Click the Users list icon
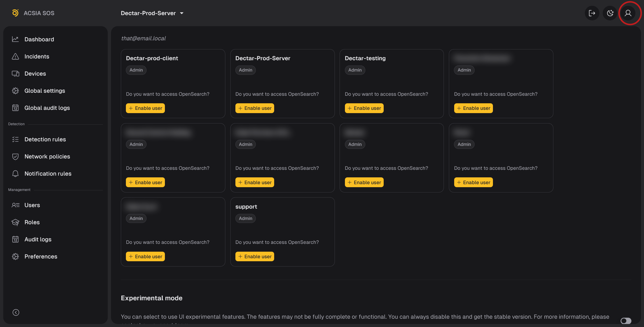The height and width of the screenshot is (327, 644). 15,205
